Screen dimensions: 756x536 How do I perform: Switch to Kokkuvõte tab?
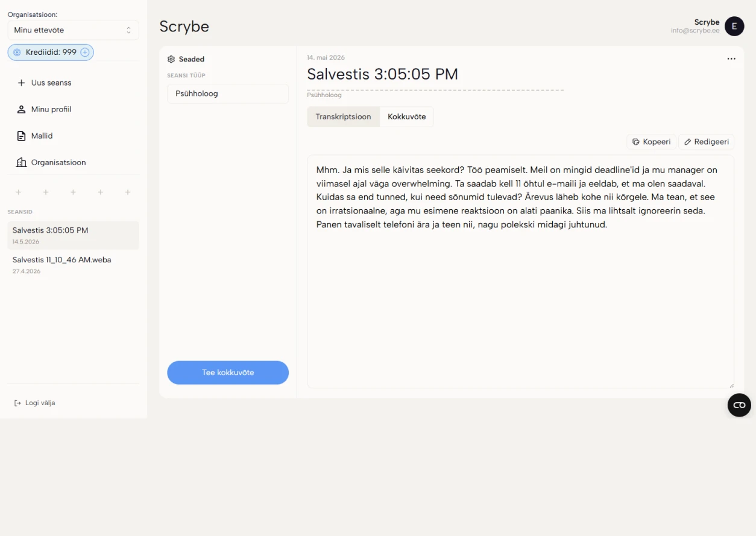[407, 117]
